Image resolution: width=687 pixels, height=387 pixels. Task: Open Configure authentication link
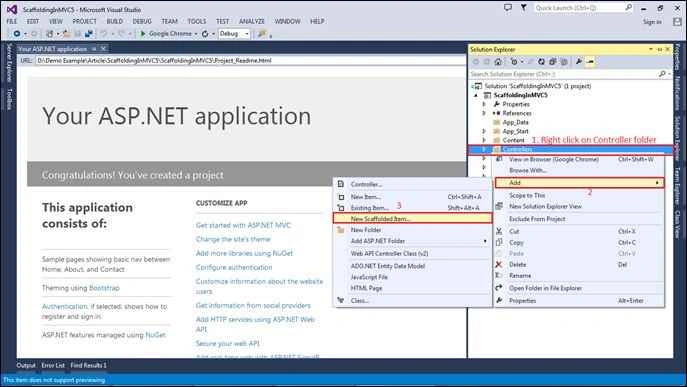234,267
